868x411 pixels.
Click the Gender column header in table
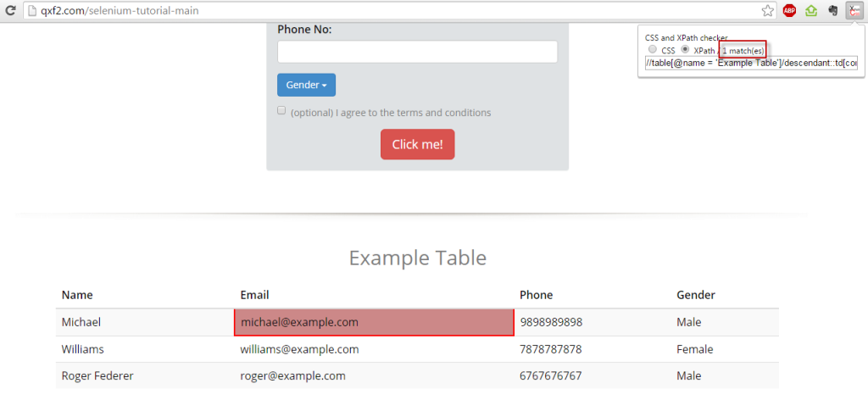point(695,295)
